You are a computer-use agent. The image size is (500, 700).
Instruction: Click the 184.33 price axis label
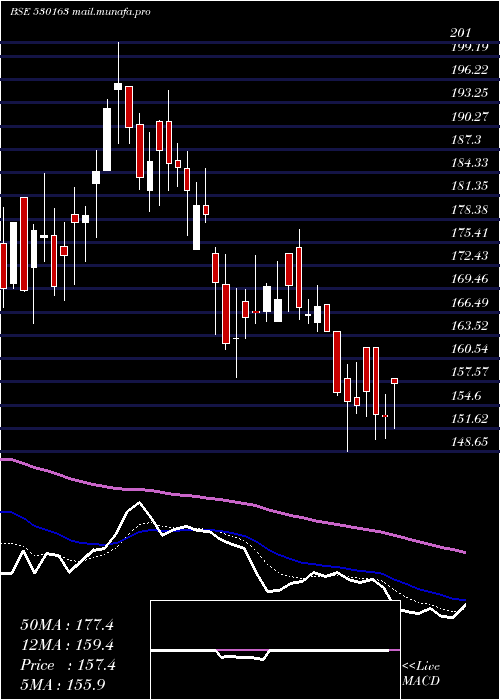[469, 163]
